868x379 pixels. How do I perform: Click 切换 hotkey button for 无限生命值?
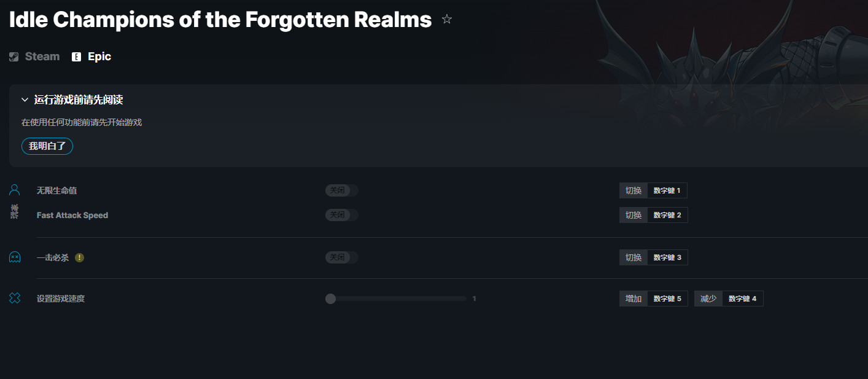coord(634,190)
